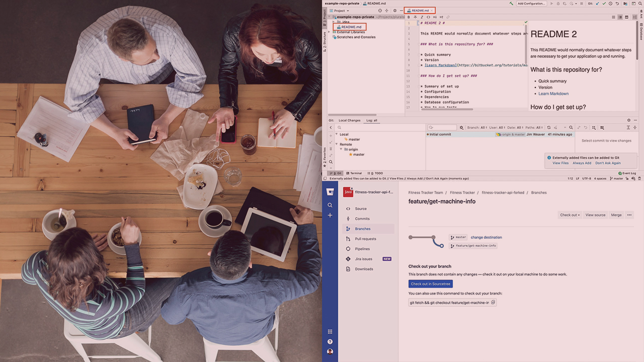Click Don't Ask Again link in notification
Viewport: 644px width, 362px height.
608,163
